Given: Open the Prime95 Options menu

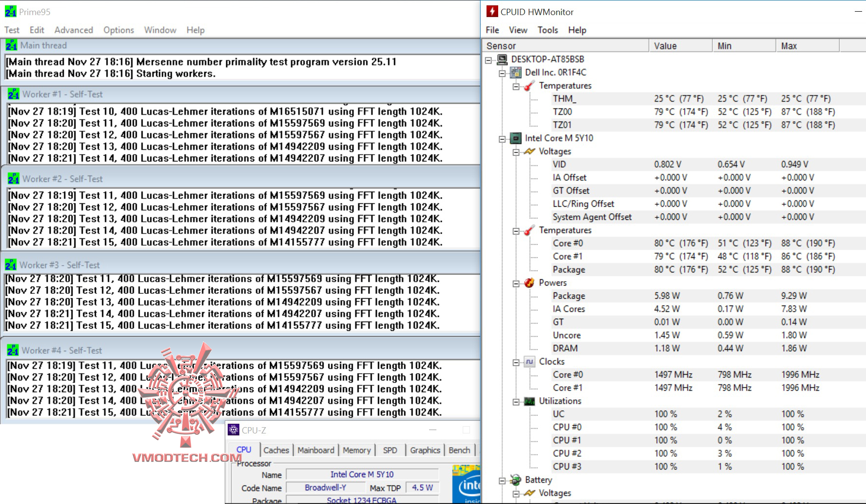Looking at the screenshot, I should (x=119, y=30).
